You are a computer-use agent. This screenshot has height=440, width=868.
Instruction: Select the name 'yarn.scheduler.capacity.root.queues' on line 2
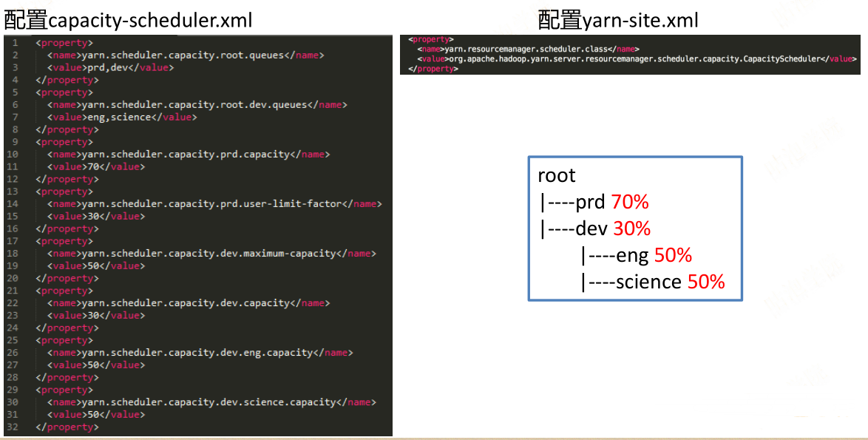point(183,55)
